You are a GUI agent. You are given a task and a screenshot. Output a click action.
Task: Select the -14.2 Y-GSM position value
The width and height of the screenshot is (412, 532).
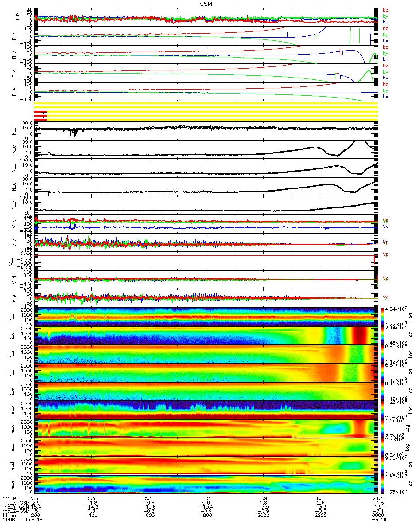[91, 507]
